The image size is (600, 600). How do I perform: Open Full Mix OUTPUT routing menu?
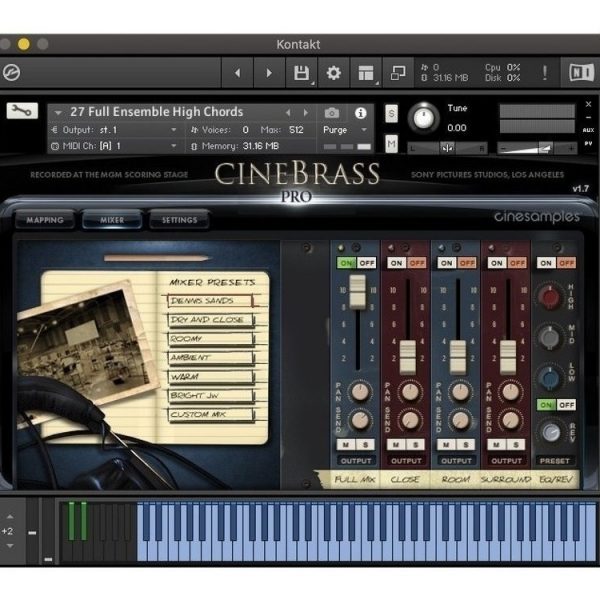(356, 461)
